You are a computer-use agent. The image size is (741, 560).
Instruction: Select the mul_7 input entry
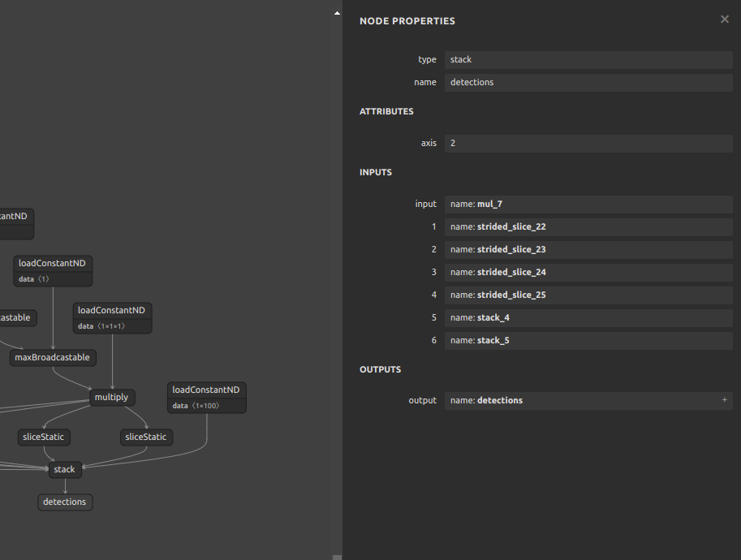pyautogui.click(x=588, y=204)
